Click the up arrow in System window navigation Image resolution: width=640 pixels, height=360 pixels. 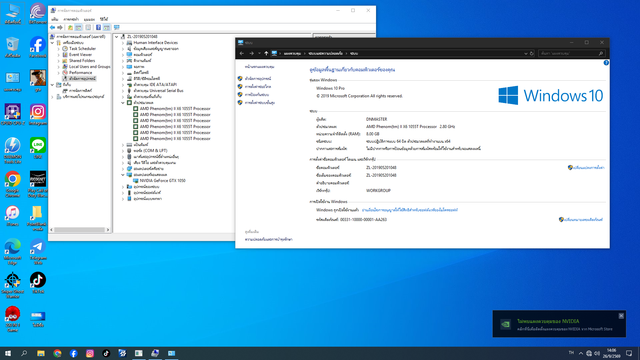[266, 53]
